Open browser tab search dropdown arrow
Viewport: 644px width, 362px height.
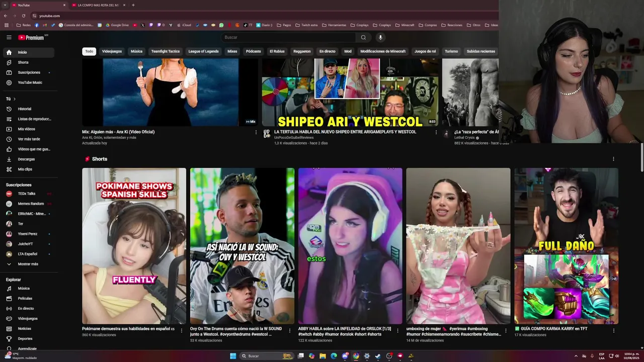pyautogui.click(x=5, y=5)
